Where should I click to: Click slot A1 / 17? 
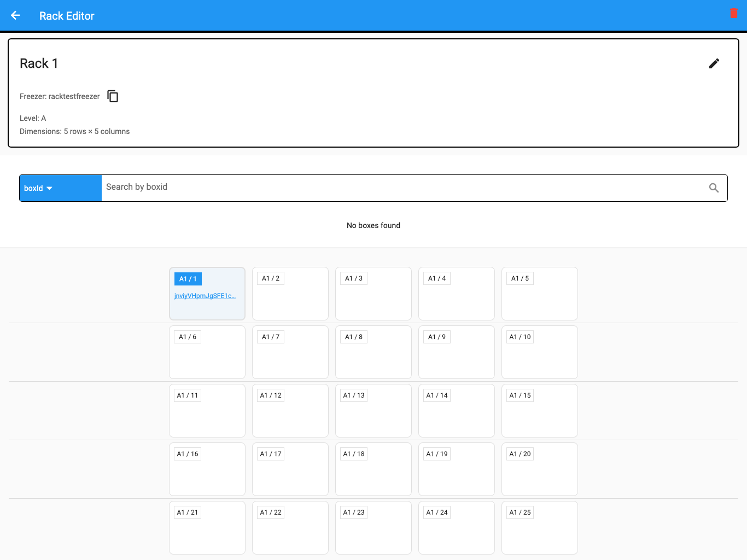tap(290, 469)
